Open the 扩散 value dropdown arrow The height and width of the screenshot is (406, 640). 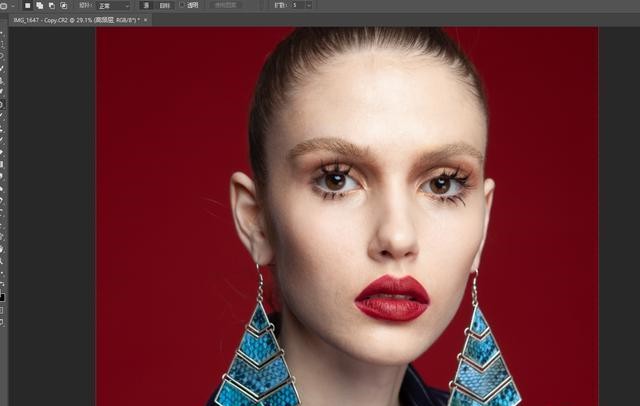click(x=309, y=5)
